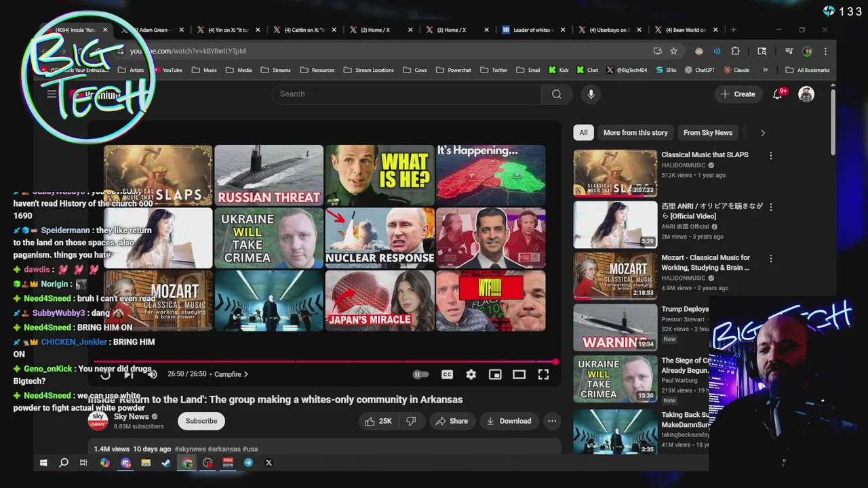Dislike the video with thumbs down
This screenshot has height=488, width=868.
tap(411, 421)
